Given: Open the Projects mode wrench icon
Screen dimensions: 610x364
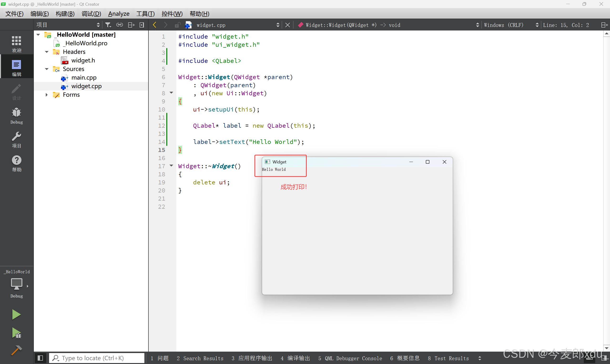Looking at the screenshot, I should tap(16, 139).
